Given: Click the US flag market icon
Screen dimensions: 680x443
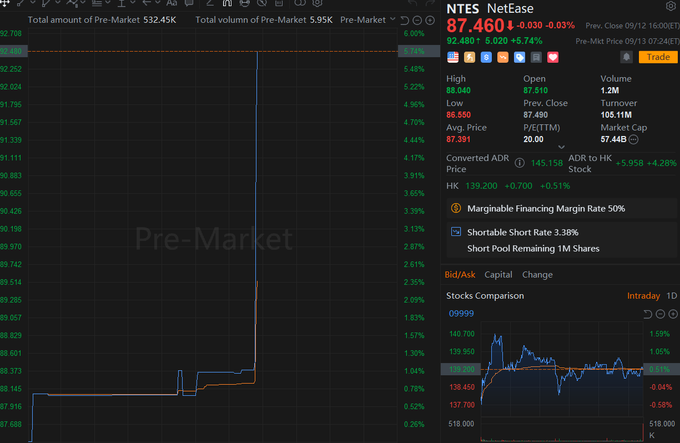Looking at the screenshot, I should coord(453,57).
